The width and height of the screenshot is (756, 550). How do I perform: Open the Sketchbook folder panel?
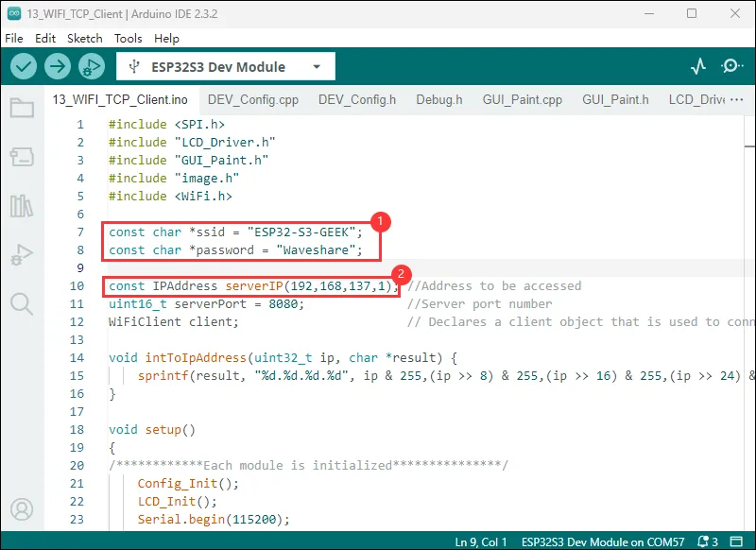pos(21,108)
